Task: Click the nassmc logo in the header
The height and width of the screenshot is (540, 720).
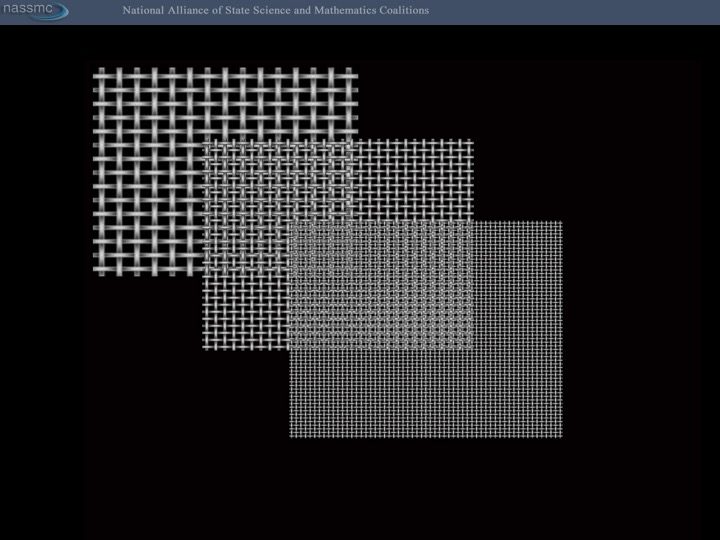Action: pyautogui.click(x=34, y=11)
